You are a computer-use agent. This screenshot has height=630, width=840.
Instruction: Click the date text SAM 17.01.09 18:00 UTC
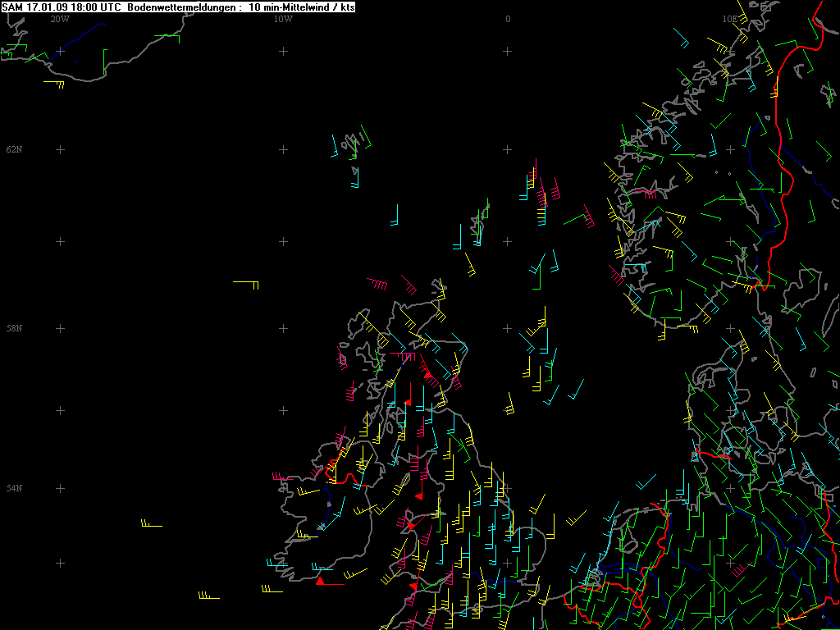click(x=62, y=7)
